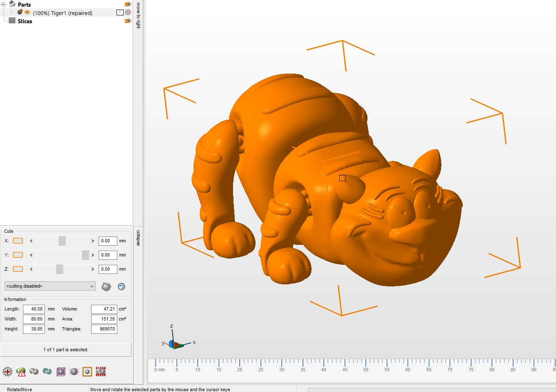
Task: Click the Area value field 151.35
Action: point(104,319)
